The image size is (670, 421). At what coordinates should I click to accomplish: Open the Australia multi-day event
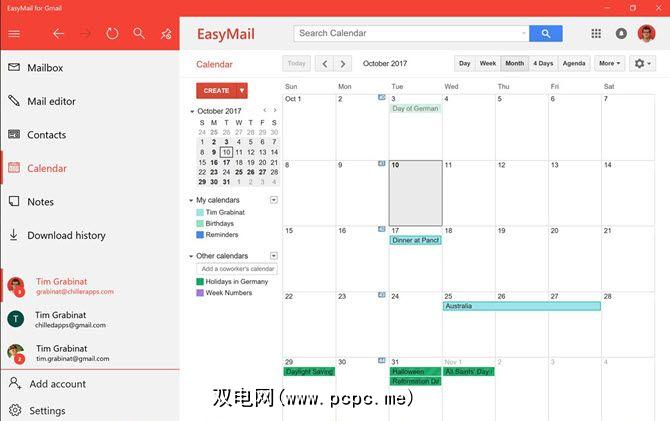(x=522, y=306)
